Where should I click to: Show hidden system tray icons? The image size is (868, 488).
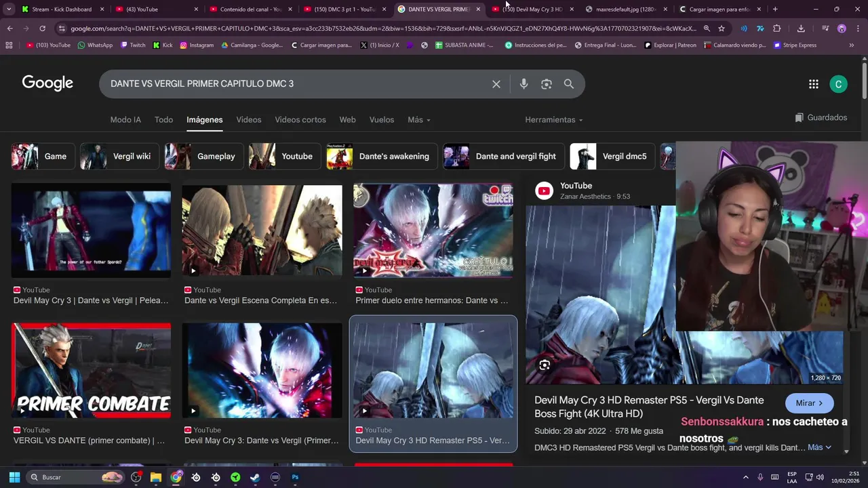(746, 477)
